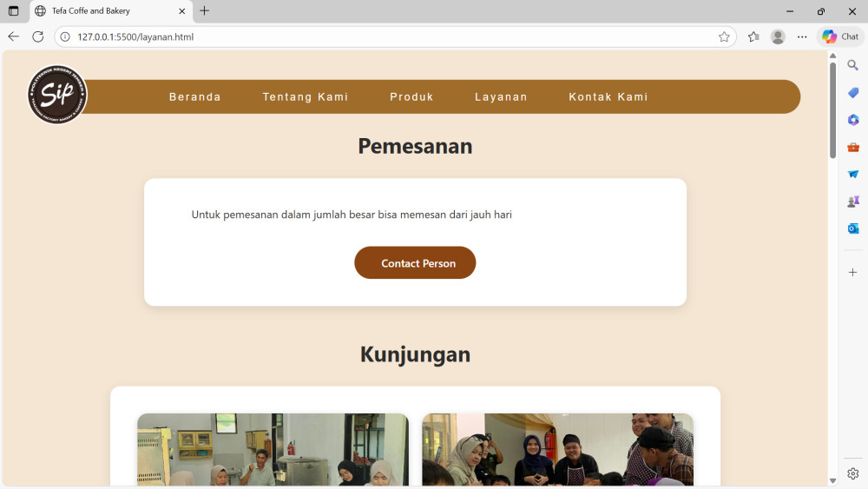868x489 pixels.
Task: Open the Edge sidebar search icon
Action: click(x=852, y=66)
